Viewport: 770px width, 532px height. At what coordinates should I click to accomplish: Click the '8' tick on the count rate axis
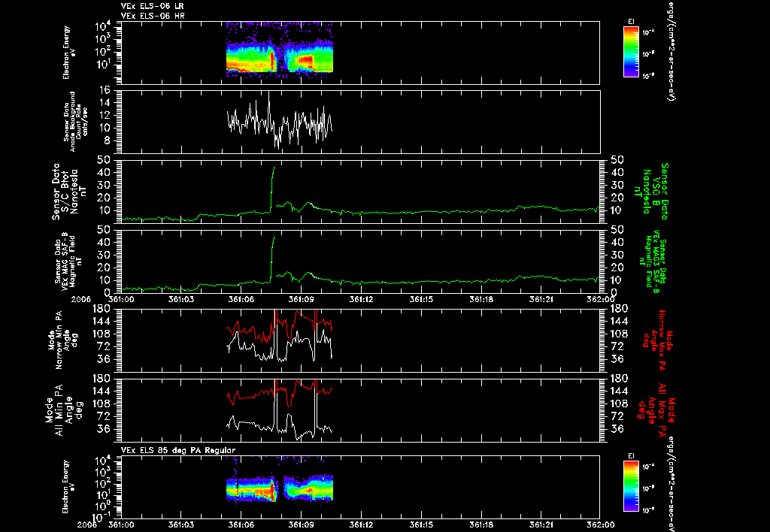point(107,141)
